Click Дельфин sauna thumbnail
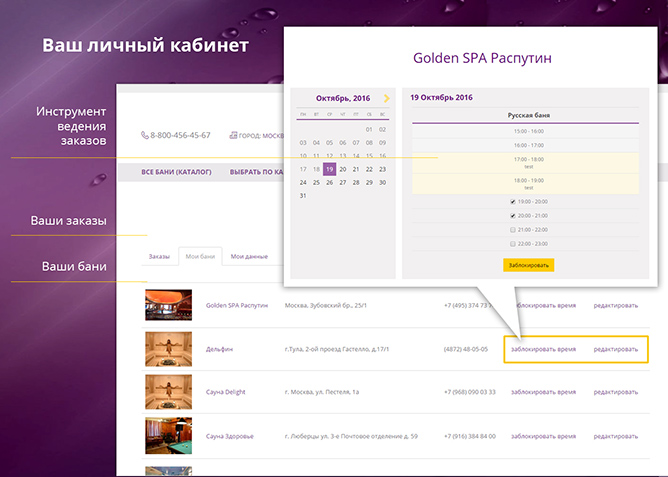Image resolution: width=668 pixels, height=477 pixels. (x=168, y=349)
